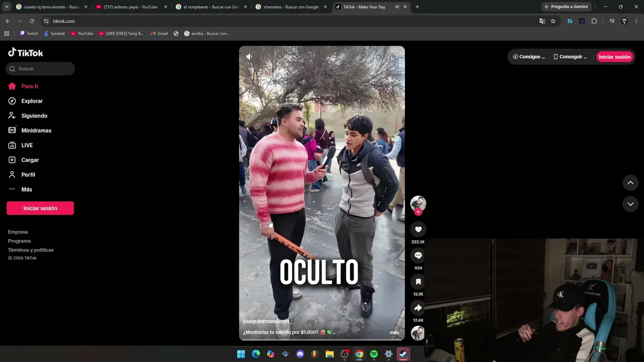Share the video with the arrow icon
Screen dimensions: 644x362
(x=418, y=308)
